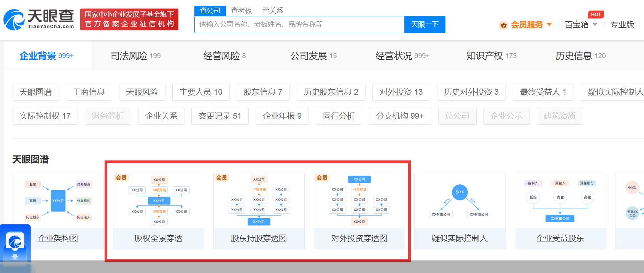Click the 企业关系 button

tap(161, 116)
